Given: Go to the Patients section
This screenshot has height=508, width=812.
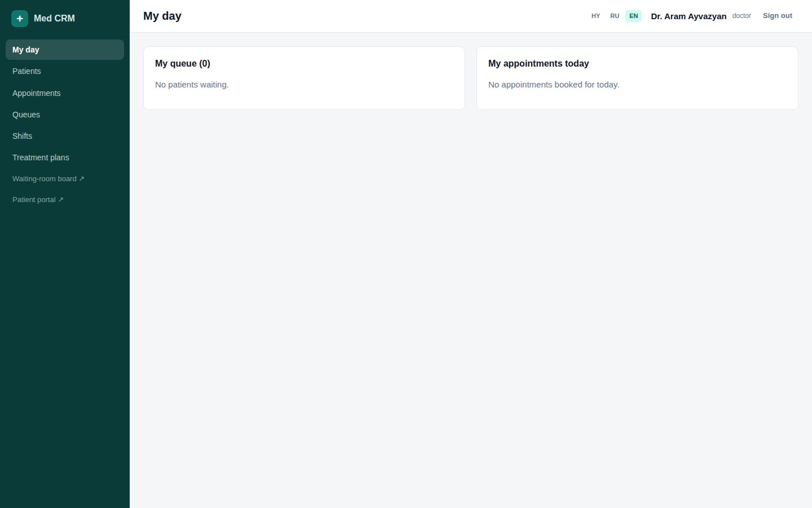Looking at the screenshot, I should point(65,71).
